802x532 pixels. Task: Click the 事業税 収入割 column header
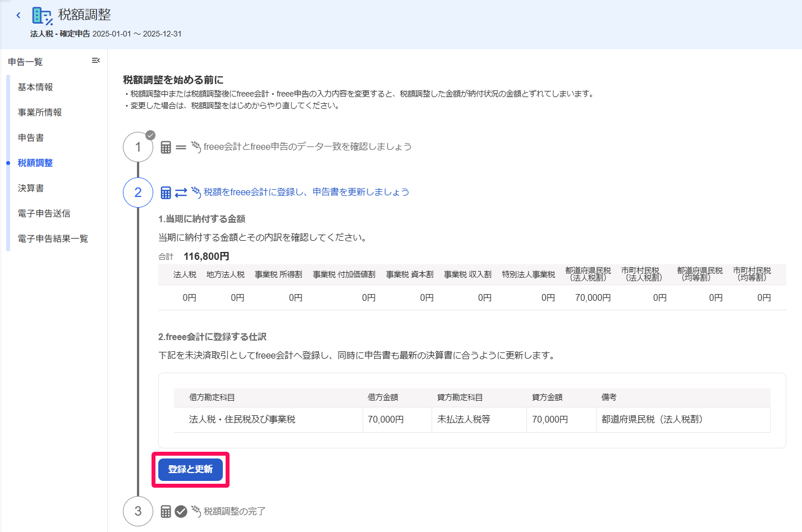468,274
